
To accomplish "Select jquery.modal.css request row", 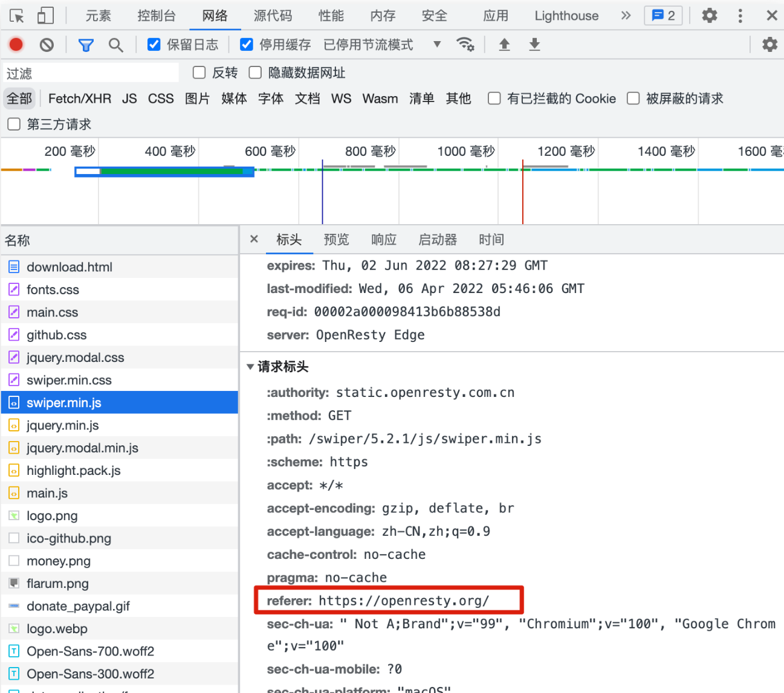I will click(120, 358).
